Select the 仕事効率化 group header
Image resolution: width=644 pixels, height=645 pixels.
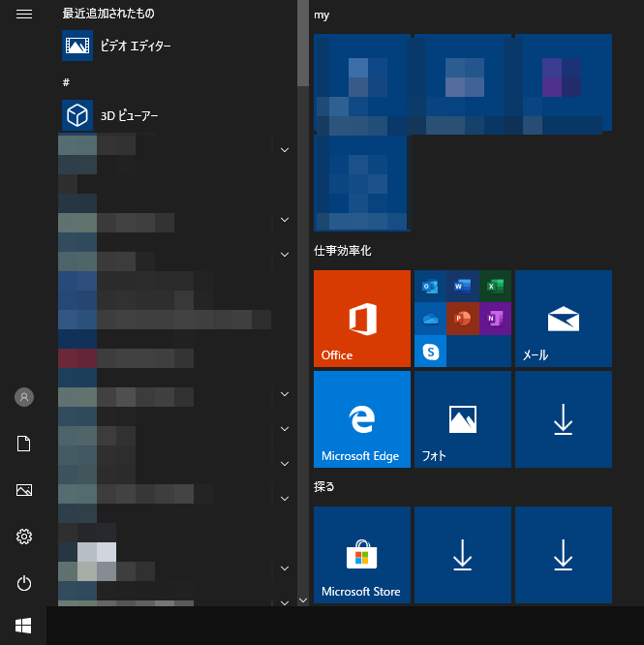[x=343, y=251]
